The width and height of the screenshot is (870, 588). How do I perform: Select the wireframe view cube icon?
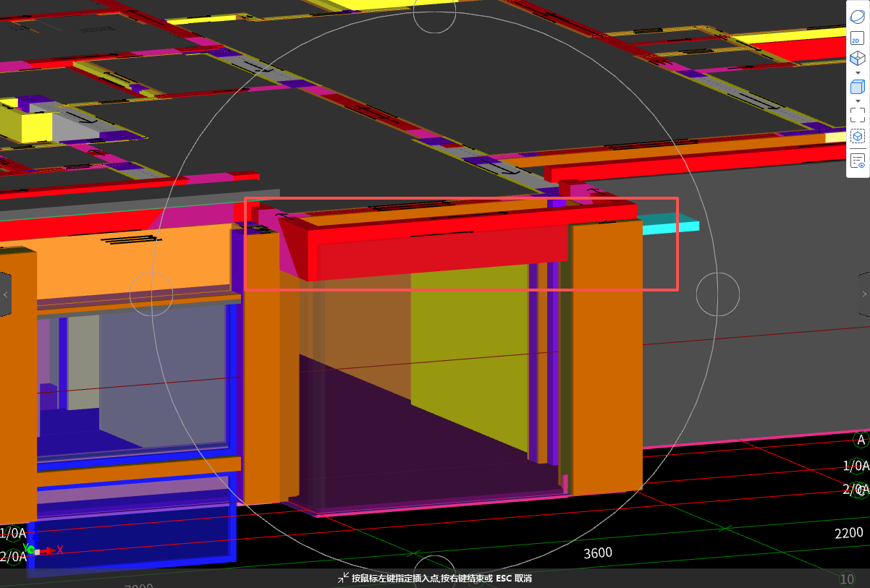[x=857, y=59]
